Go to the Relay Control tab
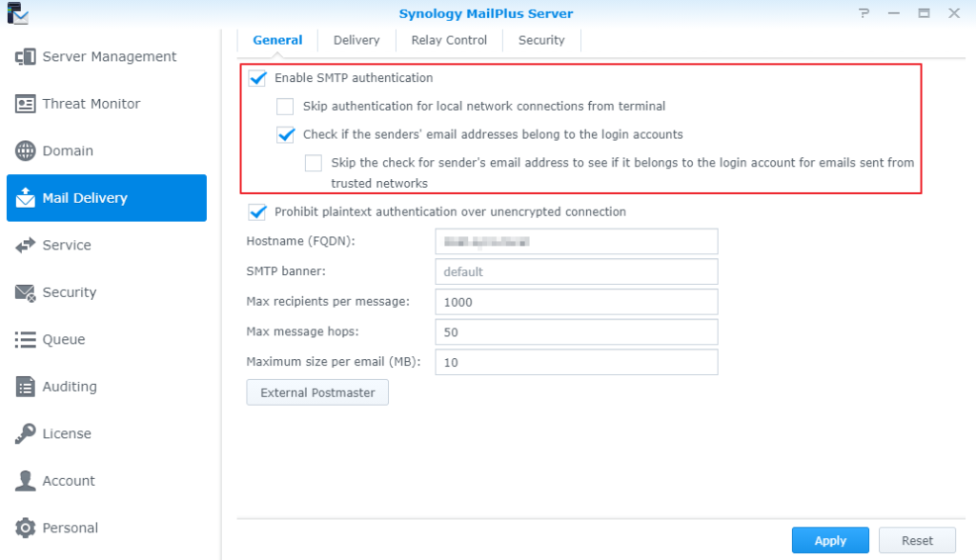The width and height of the screenshot is (976, 560). coord(450,40)
